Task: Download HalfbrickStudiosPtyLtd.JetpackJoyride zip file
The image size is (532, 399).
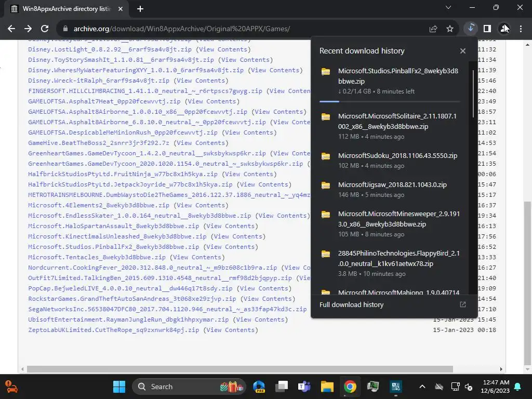Action: pyautogui.click(x=130, y=184)
